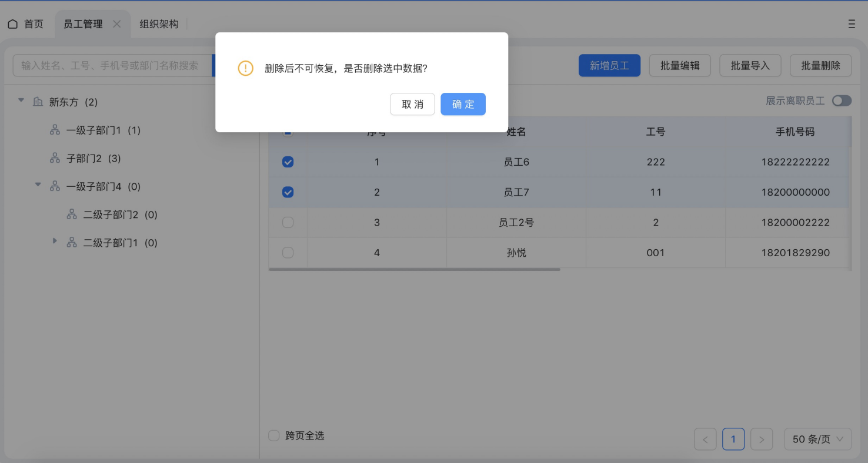Confirm deletion with 确定 button

coord(463,104)
